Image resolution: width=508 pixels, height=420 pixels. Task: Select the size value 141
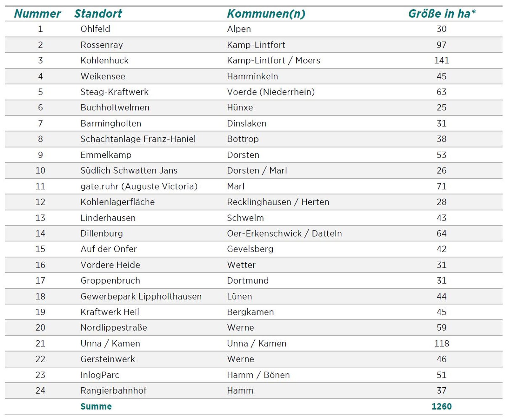click(x=441, y=60)
